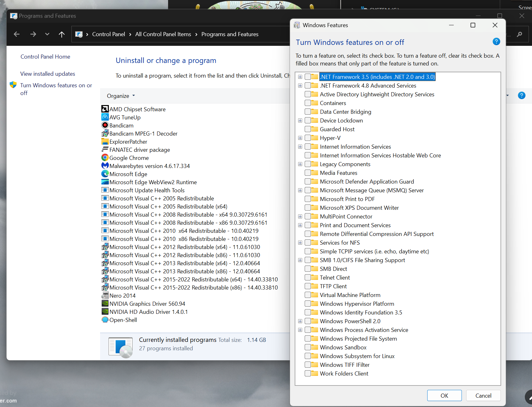The height and width of the screenshot is (407, 532).
Task: Click the Programs and Features help icon
Action: pyautogui.click(x=521, y=95)
